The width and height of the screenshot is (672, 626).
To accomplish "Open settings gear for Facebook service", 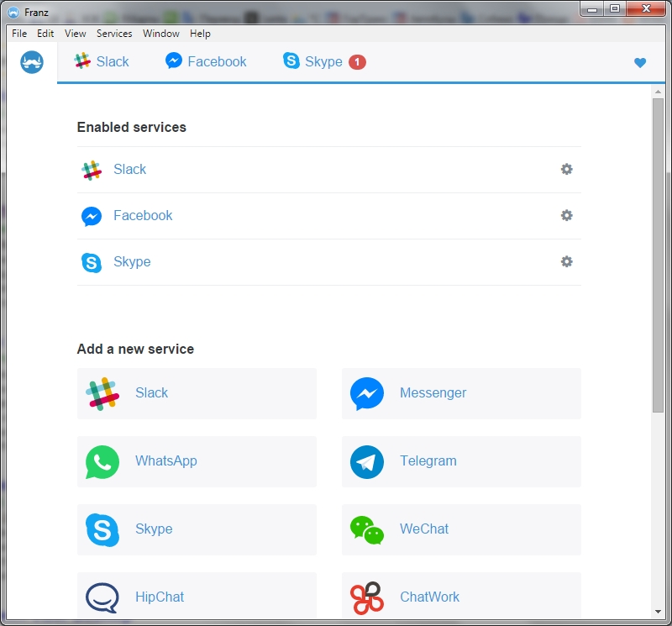I will [x=566, y=215].
